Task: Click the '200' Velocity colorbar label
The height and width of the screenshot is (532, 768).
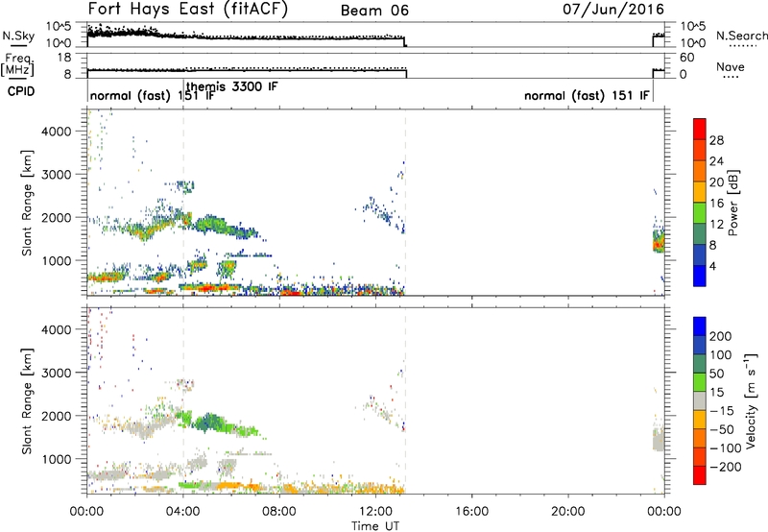Action: [721, 336]
